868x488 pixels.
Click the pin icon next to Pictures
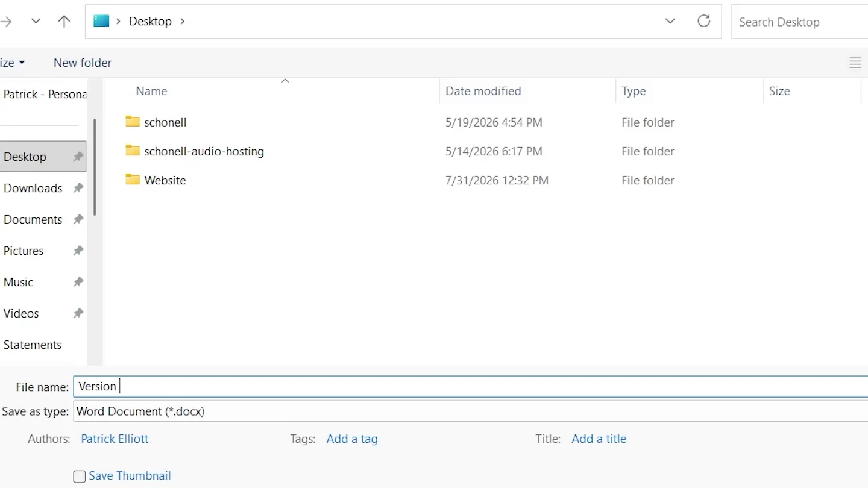(78, 251)
